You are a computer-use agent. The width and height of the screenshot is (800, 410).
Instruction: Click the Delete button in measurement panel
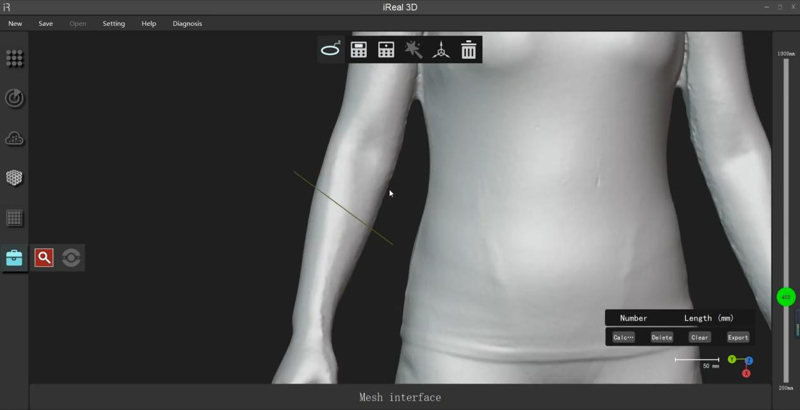(662, 337)
